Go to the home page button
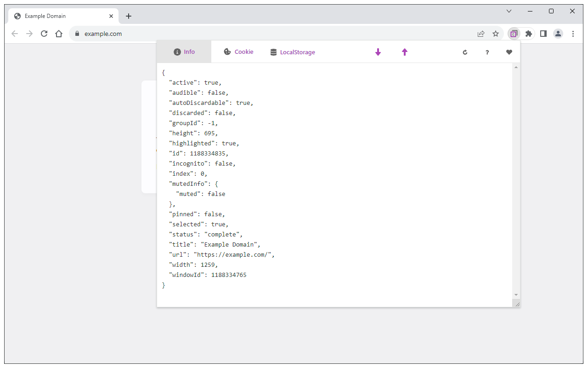Screen dimensions: 588x368 tap(59, 34)
